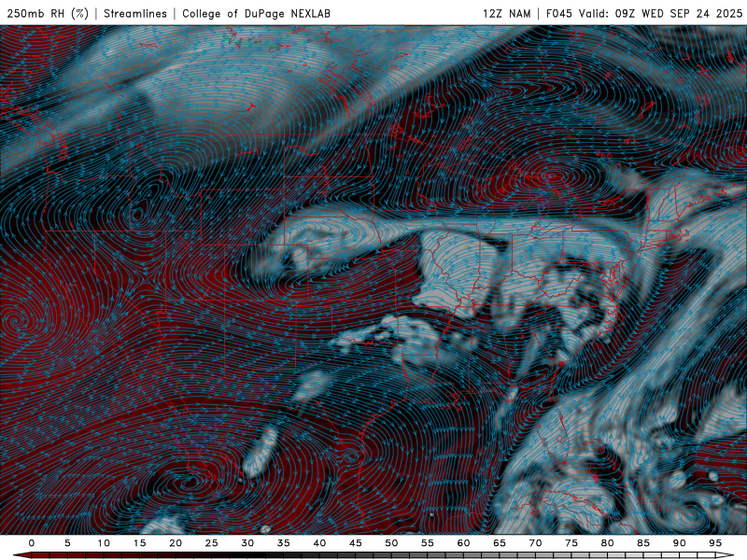The width and height of the screenshot is (747, 560).
Task: Click the color scale label "15"
Action: (x=139, y=543)
